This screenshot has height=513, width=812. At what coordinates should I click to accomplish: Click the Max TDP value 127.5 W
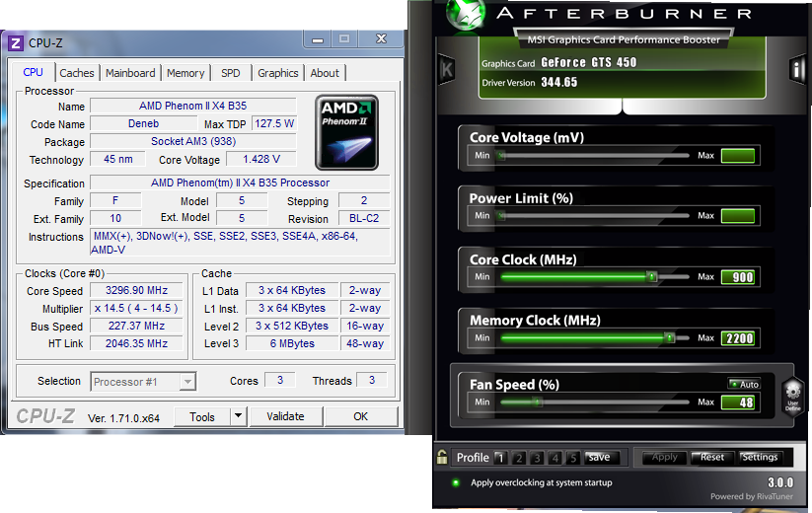coord(274,123)
